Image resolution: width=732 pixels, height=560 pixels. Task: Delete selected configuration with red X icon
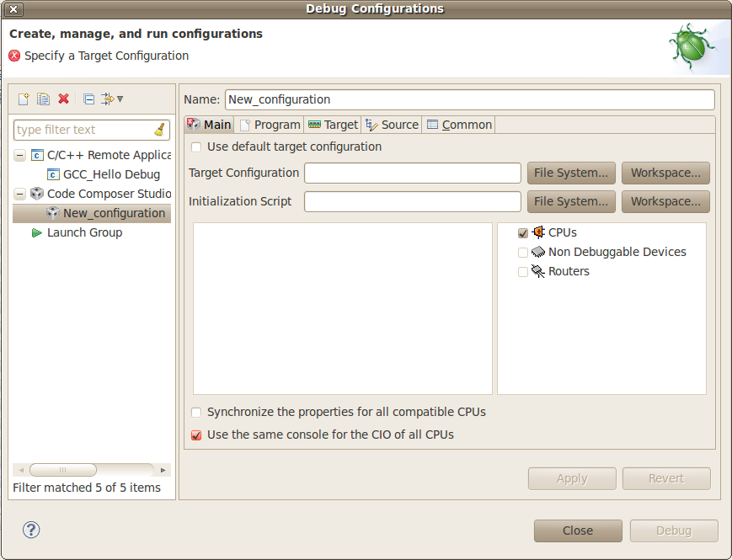tap(63, 99)
